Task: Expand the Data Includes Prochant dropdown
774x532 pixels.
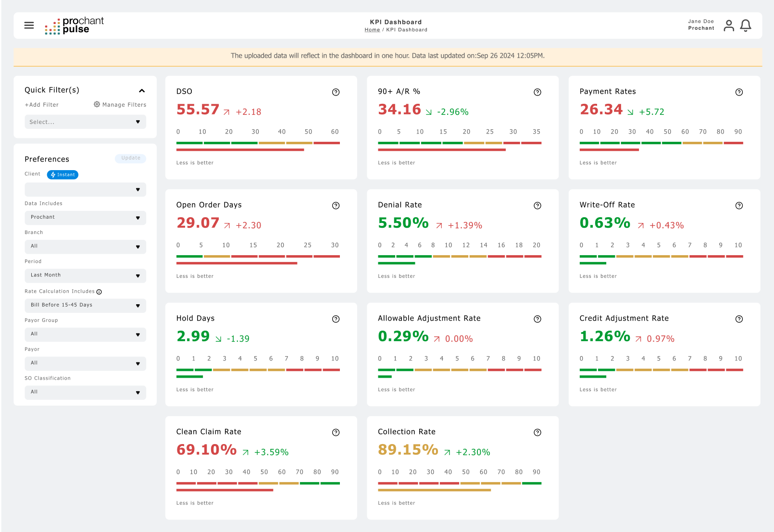Action: coord(85,218)
